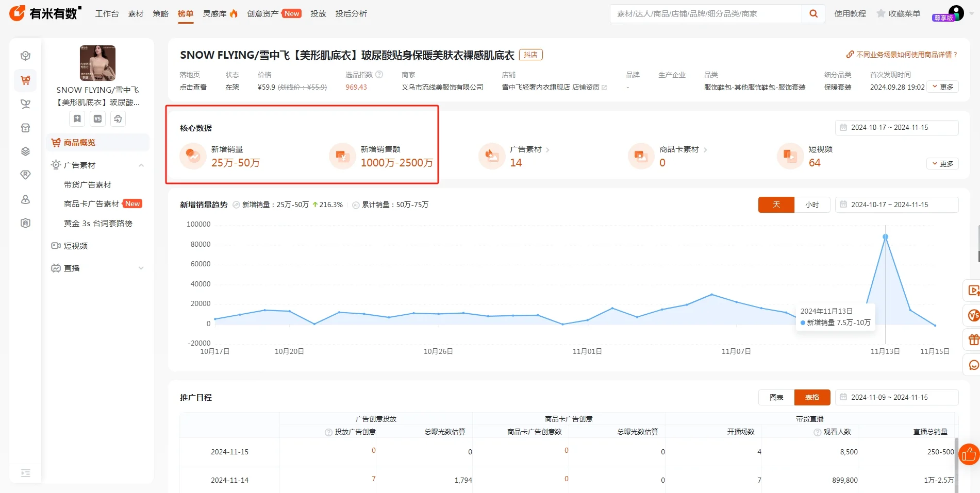Open the feedback chat bubble icon on the right edge
This screenshot has width=980, height=493.
(x=973, y=364)
